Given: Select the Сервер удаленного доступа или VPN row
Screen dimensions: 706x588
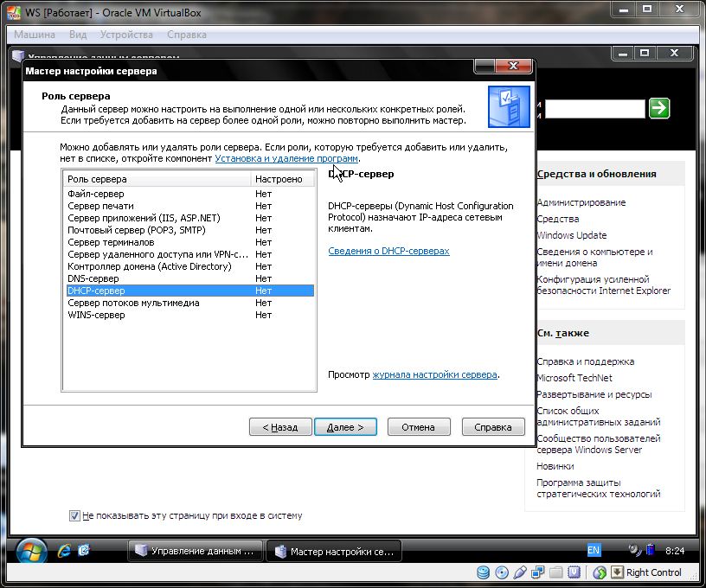Looking at the screenshot, I should tap(189, 254).
